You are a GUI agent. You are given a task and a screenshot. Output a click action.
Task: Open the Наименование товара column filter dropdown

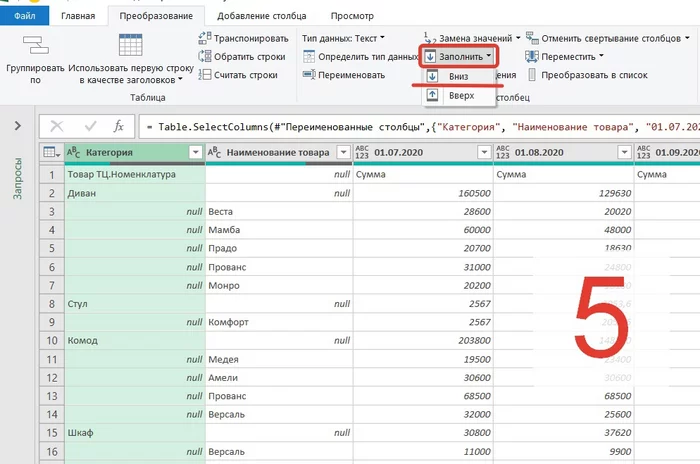coord(343,152)
